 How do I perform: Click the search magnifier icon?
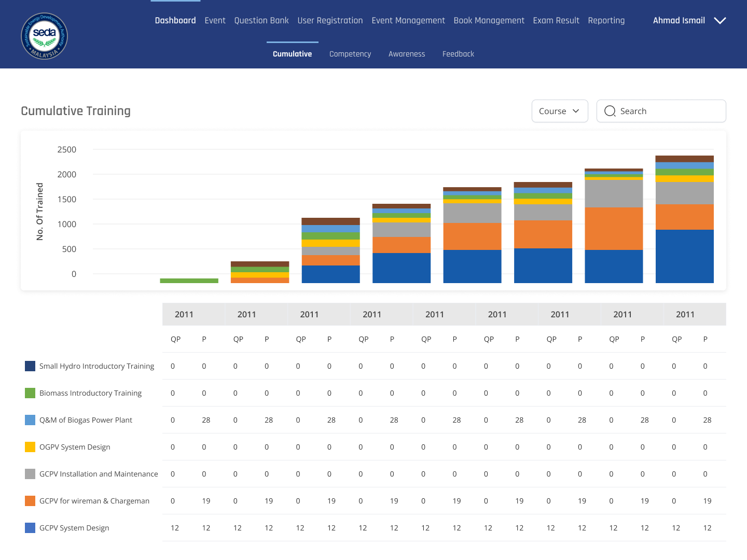610,111
